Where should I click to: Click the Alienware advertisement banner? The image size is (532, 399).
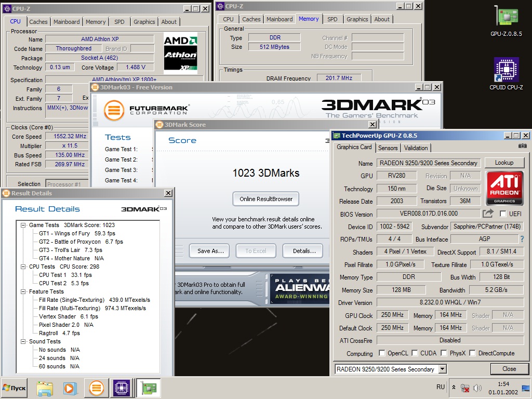[300, 289]
